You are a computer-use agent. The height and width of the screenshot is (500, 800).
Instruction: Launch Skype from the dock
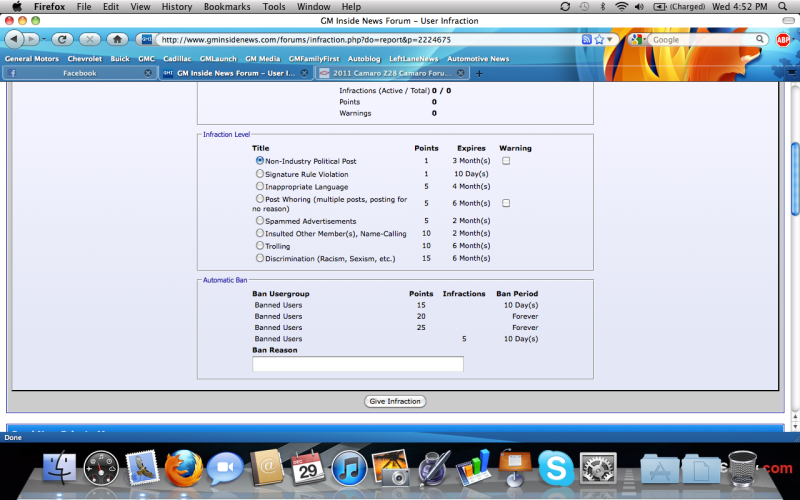[554, 467]
